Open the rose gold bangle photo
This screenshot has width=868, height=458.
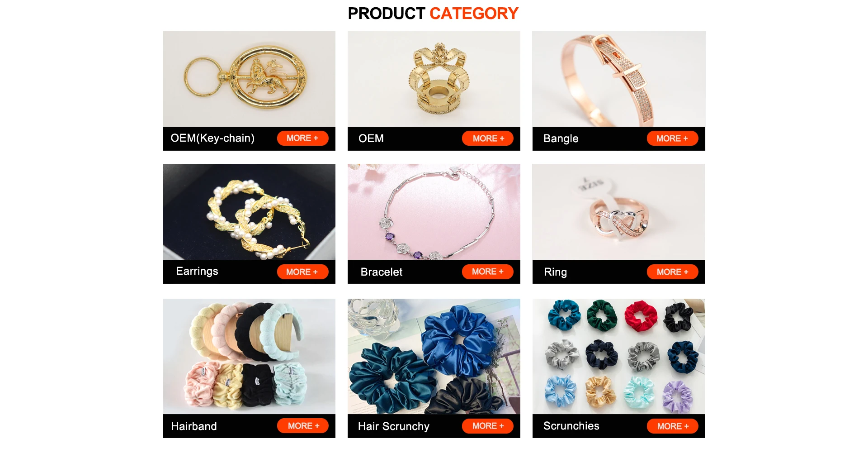tap(619, 79)
